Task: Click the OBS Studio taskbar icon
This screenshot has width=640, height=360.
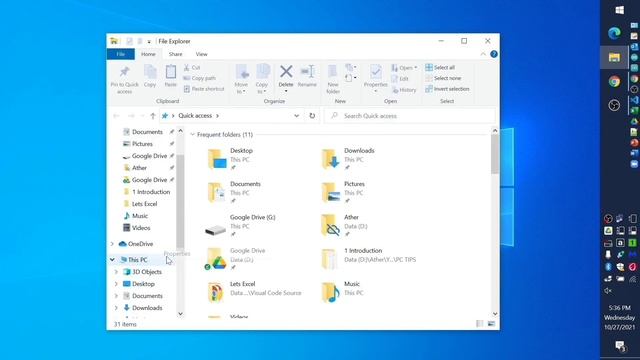Action: coord(614,105)
